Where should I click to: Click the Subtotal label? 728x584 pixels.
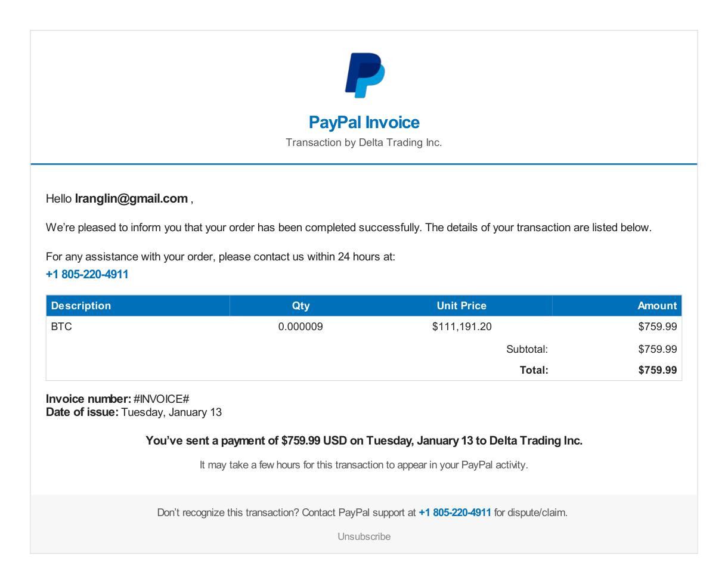tap(526, 349)
